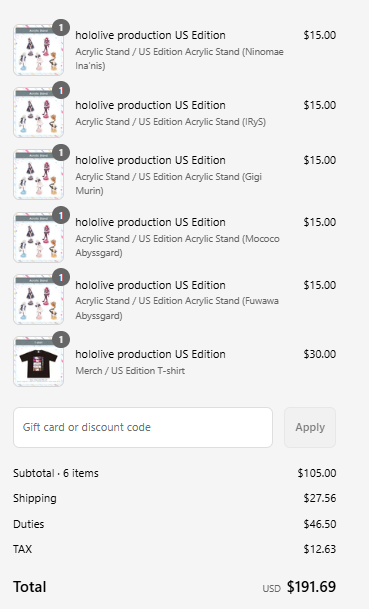Click the IRyS acrylic stand thumbnail
The image size is (369, 609).
click(38, 113)
